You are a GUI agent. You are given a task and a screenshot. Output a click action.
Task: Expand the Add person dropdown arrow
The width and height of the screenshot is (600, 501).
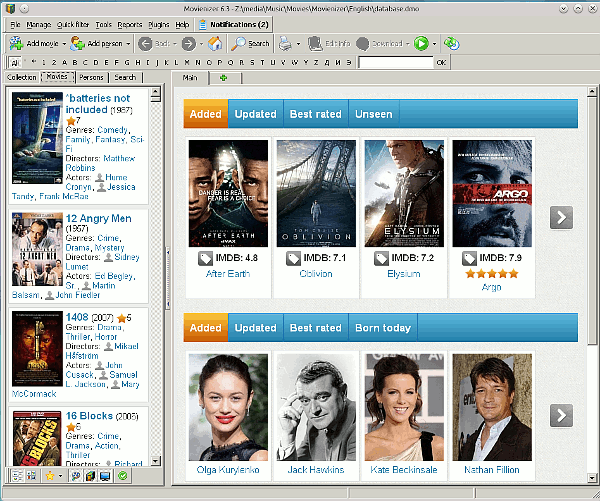(x=128, y=44)
